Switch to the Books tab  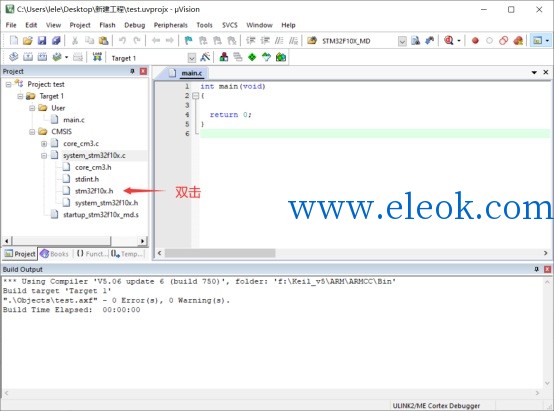(55, 254)
